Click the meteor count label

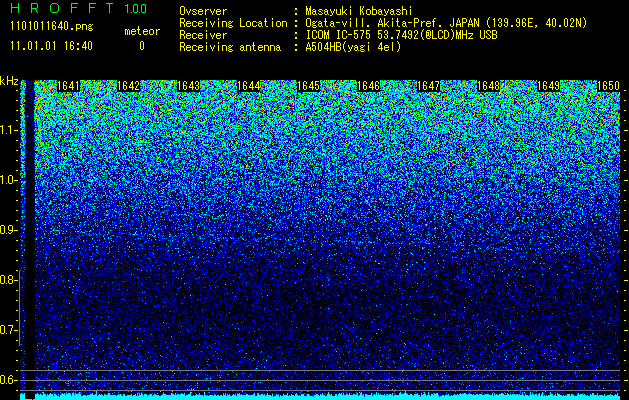(x=142, y=31)
